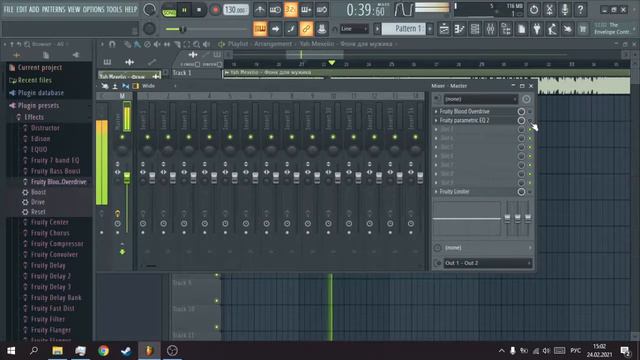Open the ADD menu
The height and width of the screenshot is (360, 640).
(x=34, y=9)
